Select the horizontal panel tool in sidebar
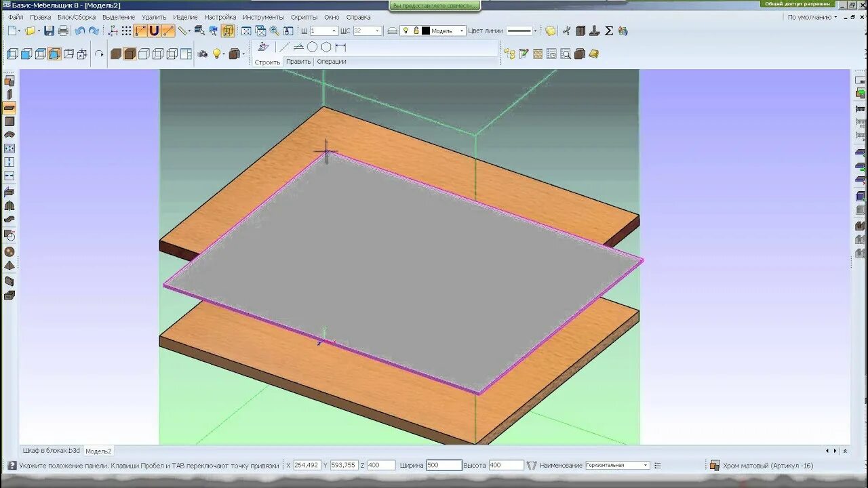Viewport: 868px width, 488px height. click(x=9, y=108)
